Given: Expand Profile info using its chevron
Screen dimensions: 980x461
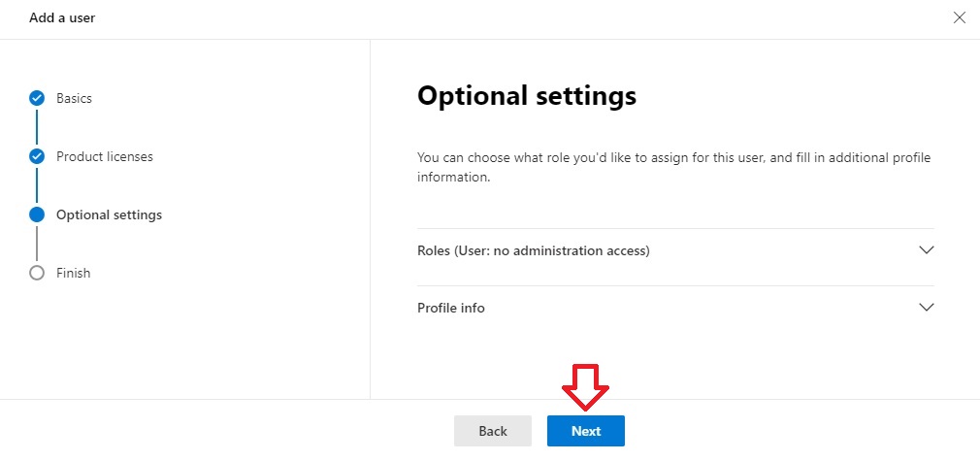Looking at the screenshot, I should tap(927, 307).
